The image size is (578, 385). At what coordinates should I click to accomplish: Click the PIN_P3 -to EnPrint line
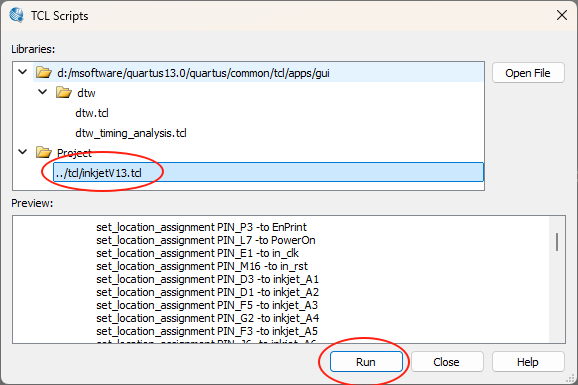pyautogui.click(x=201, y=227)
